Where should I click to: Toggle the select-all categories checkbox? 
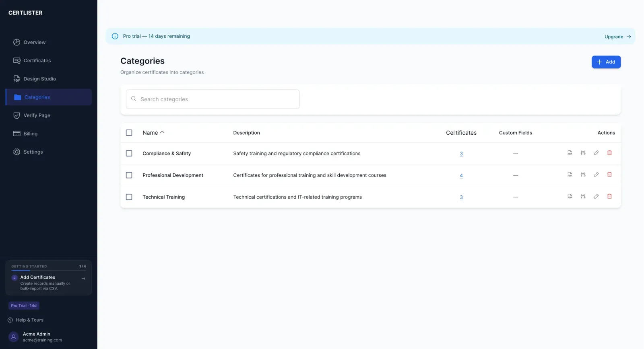[x=129, y=133]
